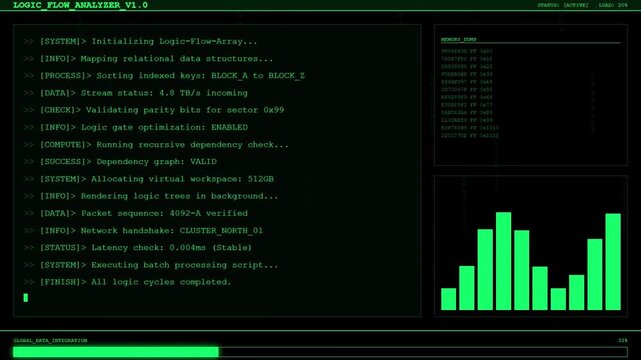Select 'Sorting indexed keys: BLOCK_A to BLOCK_Z' line
Image resolution: width=641 pixels, height=360 pixels.
pyautogui.click(x=164, y=76)
